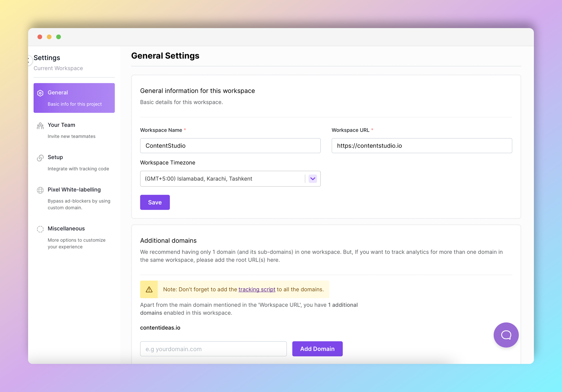
Task: Expand the timezone dropdown chevron
Action: click(x=313, y=179)
